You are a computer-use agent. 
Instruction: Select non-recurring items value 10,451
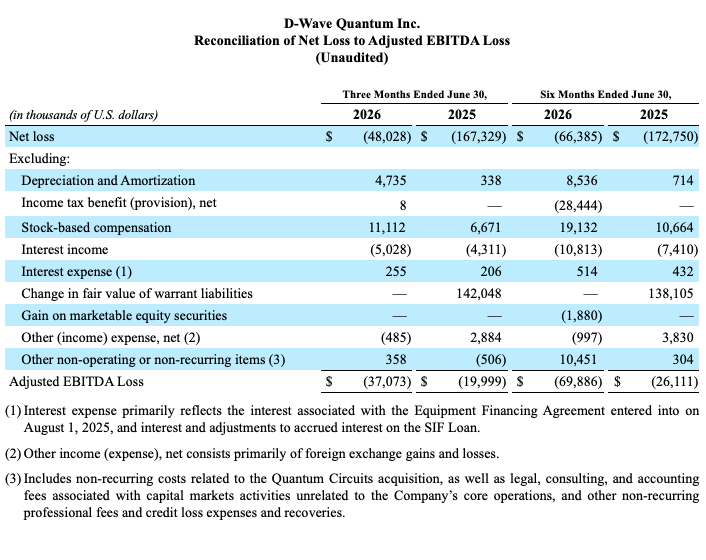(577, 360)
